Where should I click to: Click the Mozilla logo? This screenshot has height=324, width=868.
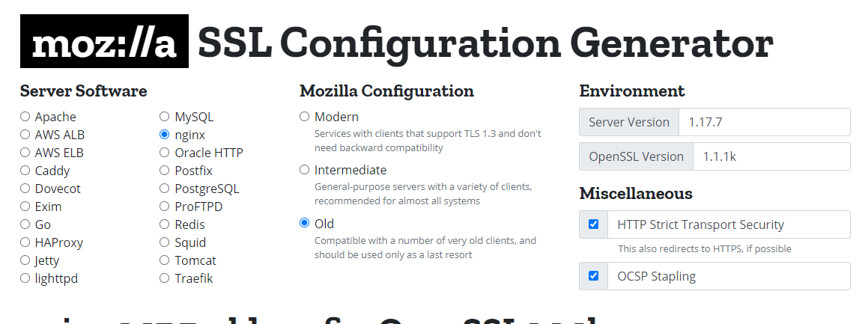pyautogui.click(x=104, y=42)
